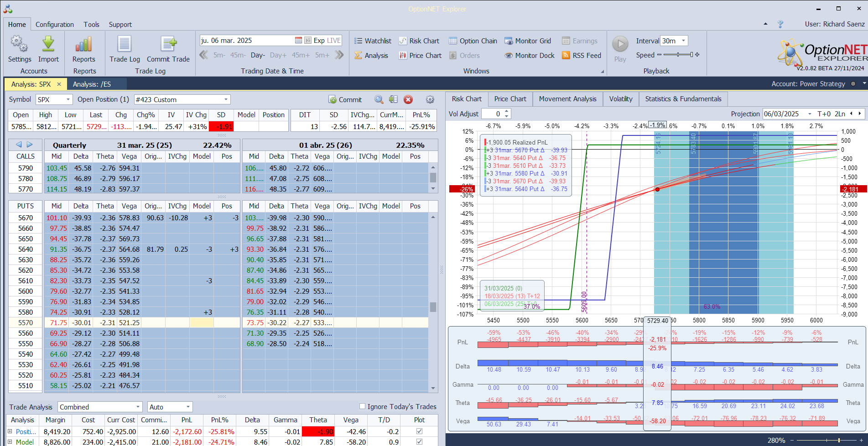Close the Analysis: SPX tab
Viewport: 868px width, 446px height.
click(x=59, y=84)
